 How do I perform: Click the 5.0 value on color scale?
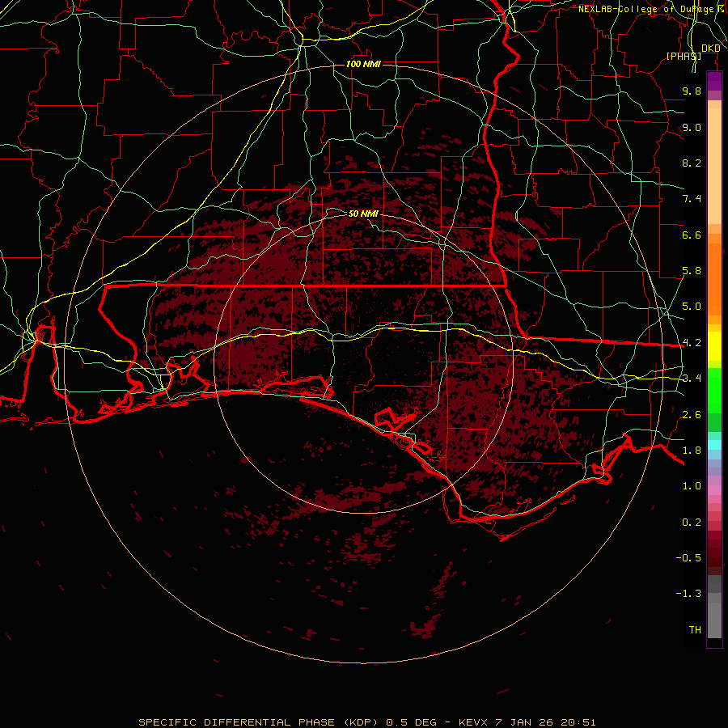pos(692,307)
